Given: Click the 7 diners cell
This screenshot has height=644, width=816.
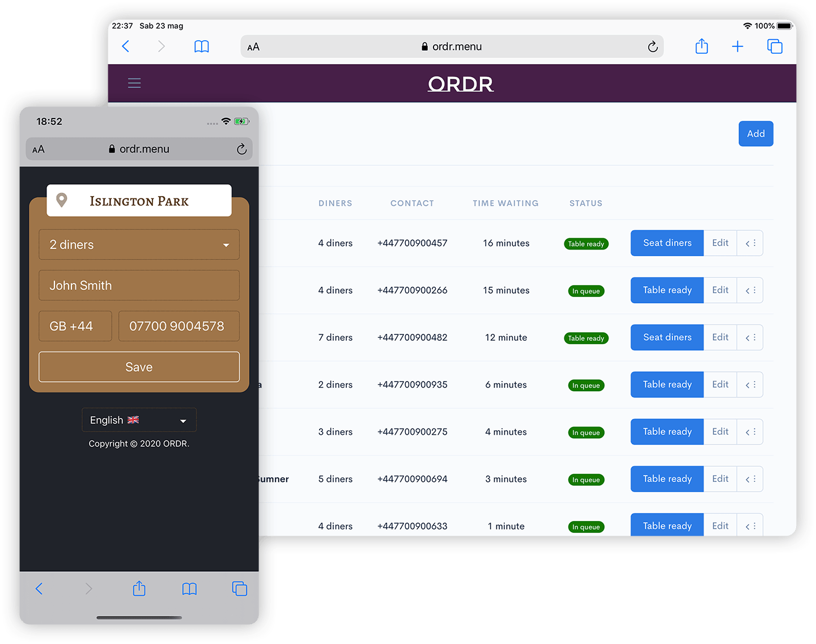Looking at the screenshot, I should point(335,337).
